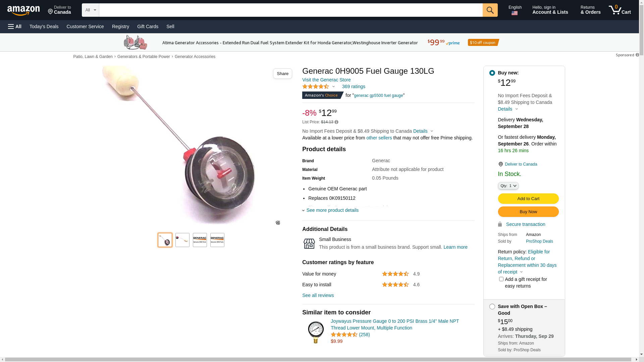Click the page vertical scrollbar
644x362 pixels.
(641, 181)
